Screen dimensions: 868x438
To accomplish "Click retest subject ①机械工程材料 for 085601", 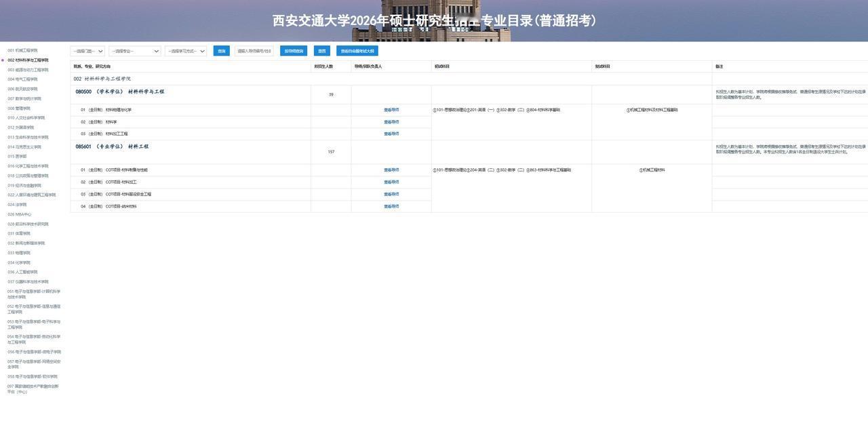I will click(x=652, y=170).
